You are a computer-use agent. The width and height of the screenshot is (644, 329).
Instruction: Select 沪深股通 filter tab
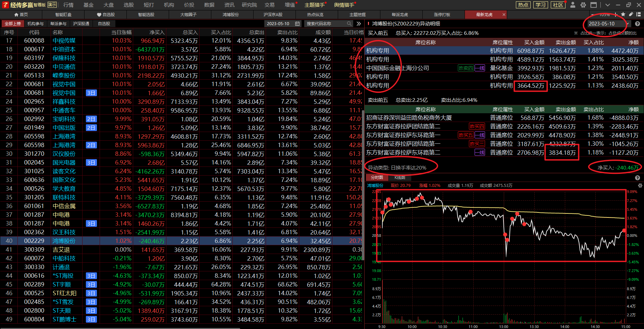pos(81,24)
